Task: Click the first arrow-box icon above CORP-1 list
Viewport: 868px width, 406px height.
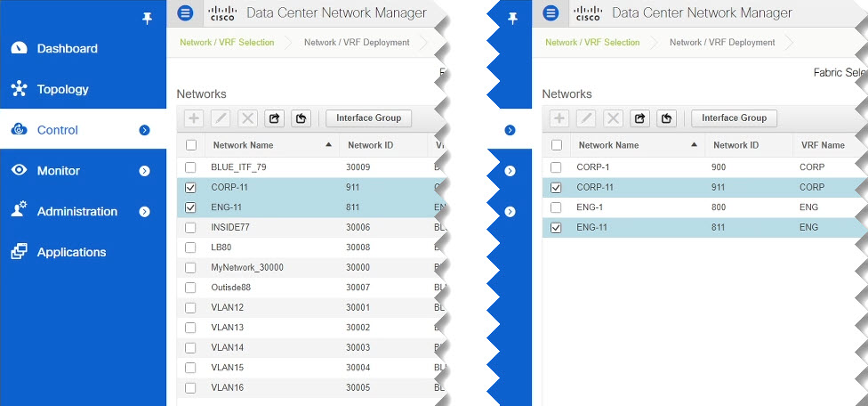Action: tap(639, 118)
